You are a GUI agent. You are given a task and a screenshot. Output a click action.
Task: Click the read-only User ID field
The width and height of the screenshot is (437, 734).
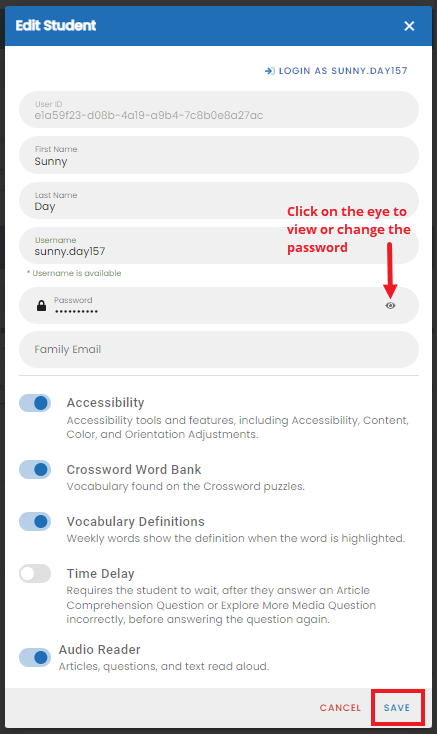click(218, 110)
